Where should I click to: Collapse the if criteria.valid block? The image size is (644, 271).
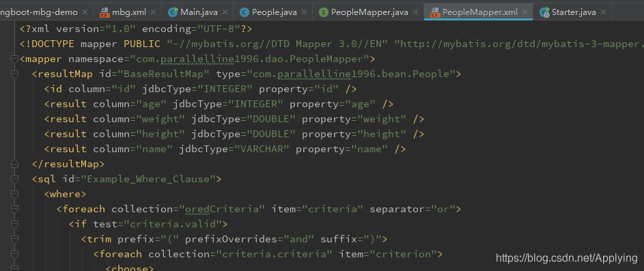(x=15, y=224)
